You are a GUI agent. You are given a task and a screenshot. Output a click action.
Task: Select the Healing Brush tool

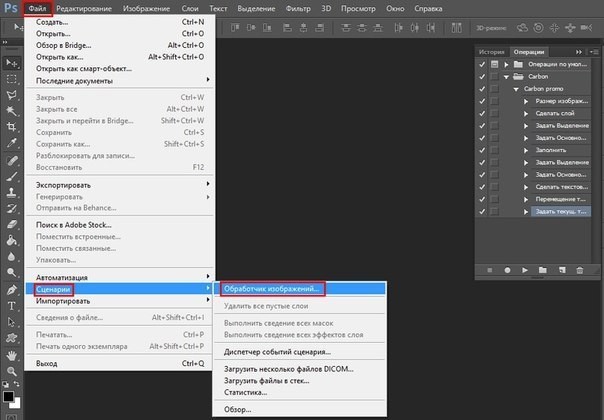tap(12, 161)
